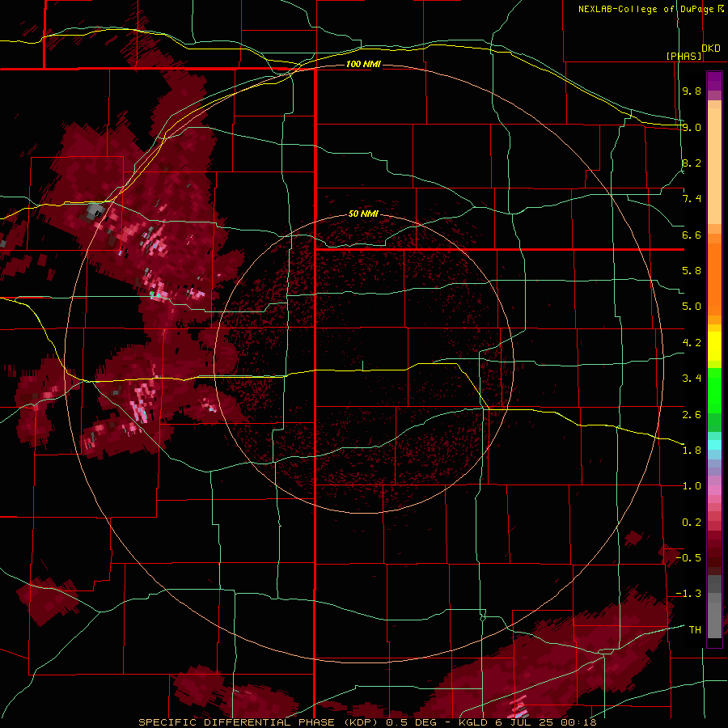
Task: Click the NEXLAB-College of DuPage label
Action: click(x=645, y=9)
